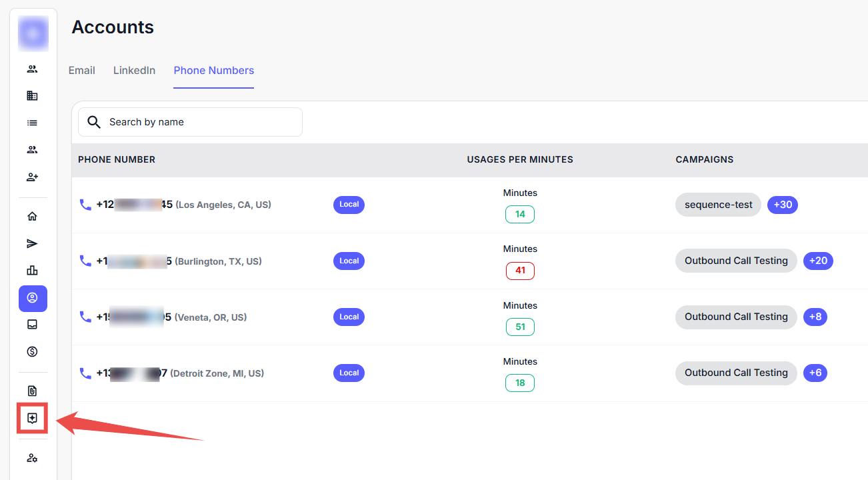Open the list icon in sidebar
This screenshot has width=868, height=480.
(32, 123)
